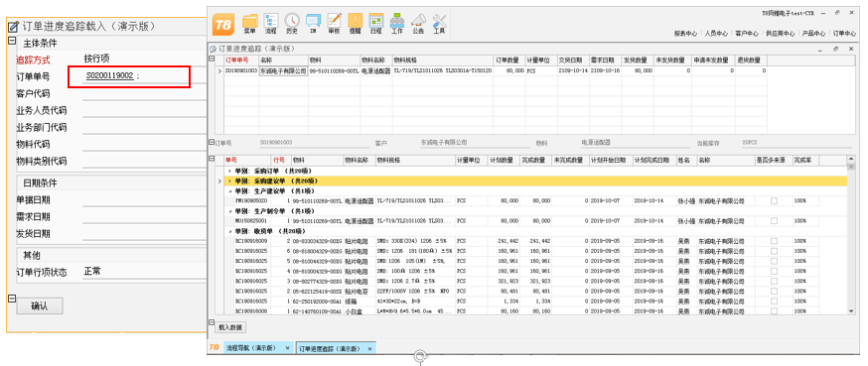Click the detail grid scrollbar down arrow
868x366 pixels.
851,311
